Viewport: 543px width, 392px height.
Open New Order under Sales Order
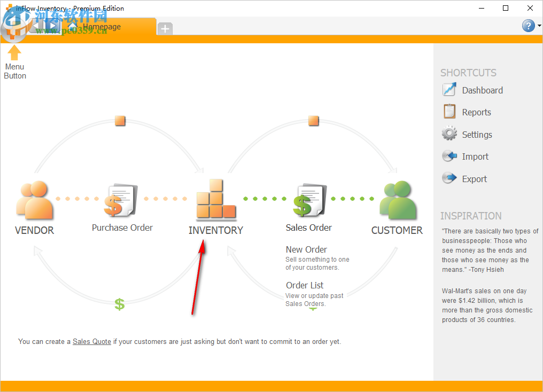tap(306, 249)
